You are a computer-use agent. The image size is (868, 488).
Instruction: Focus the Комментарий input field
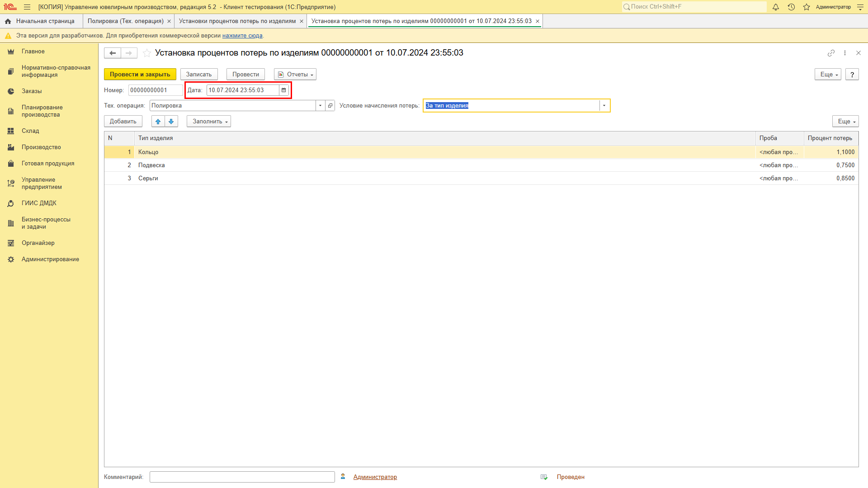pos(242,477)
